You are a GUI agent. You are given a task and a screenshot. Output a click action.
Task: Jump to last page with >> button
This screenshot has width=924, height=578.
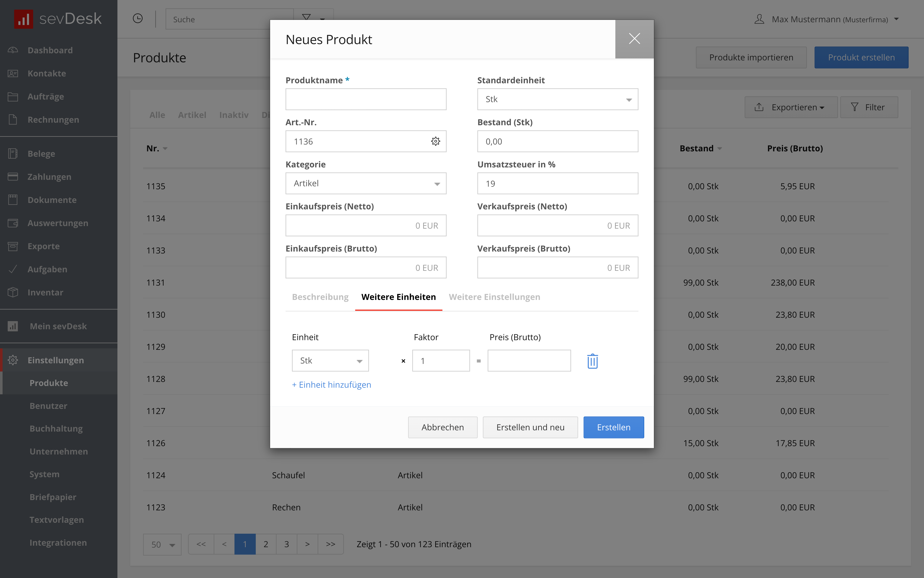tap(331, 544)
